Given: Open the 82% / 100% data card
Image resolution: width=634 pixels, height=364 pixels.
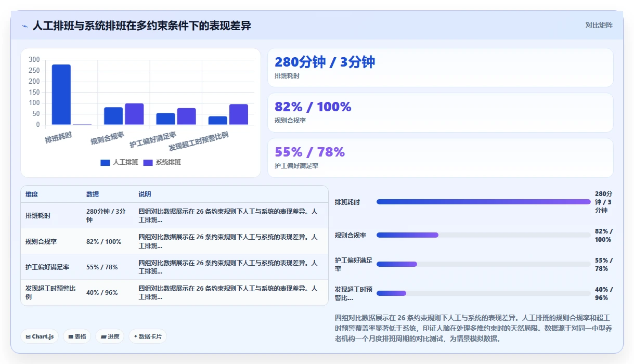Looking at the screenshot, I should [x=440, y=112].
